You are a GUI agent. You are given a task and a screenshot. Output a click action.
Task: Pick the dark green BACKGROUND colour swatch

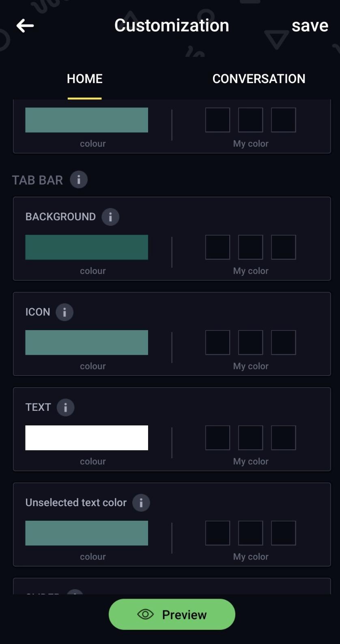click(x=86, y=247)
